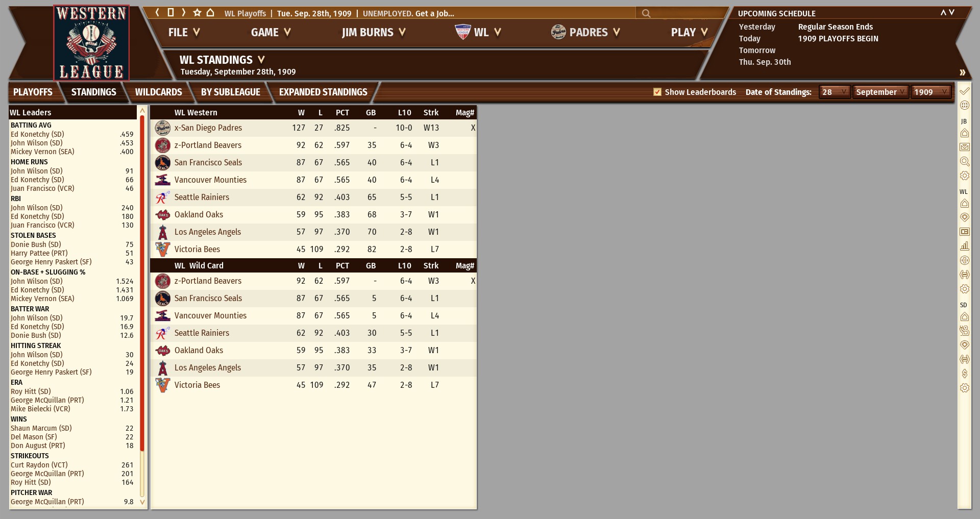The image size is (980, 519).
Task: Open the JB search magnifier sidebar icon
Action: [965, 161]
